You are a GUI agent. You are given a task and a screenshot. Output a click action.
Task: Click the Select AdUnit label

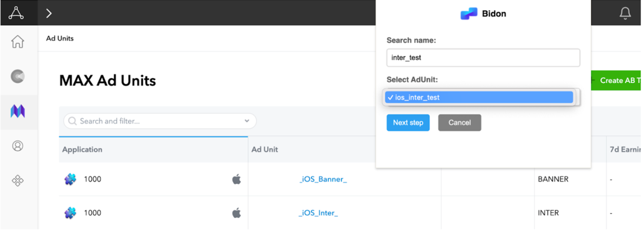point(413,79)
